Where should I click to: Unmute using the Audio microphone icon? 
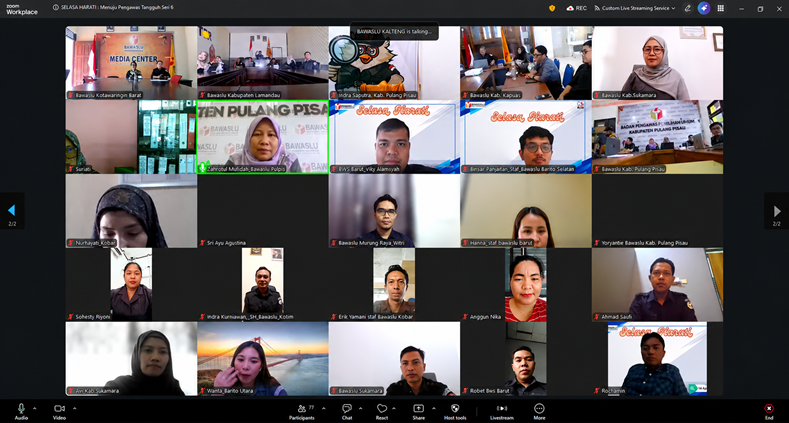(21, 410)
